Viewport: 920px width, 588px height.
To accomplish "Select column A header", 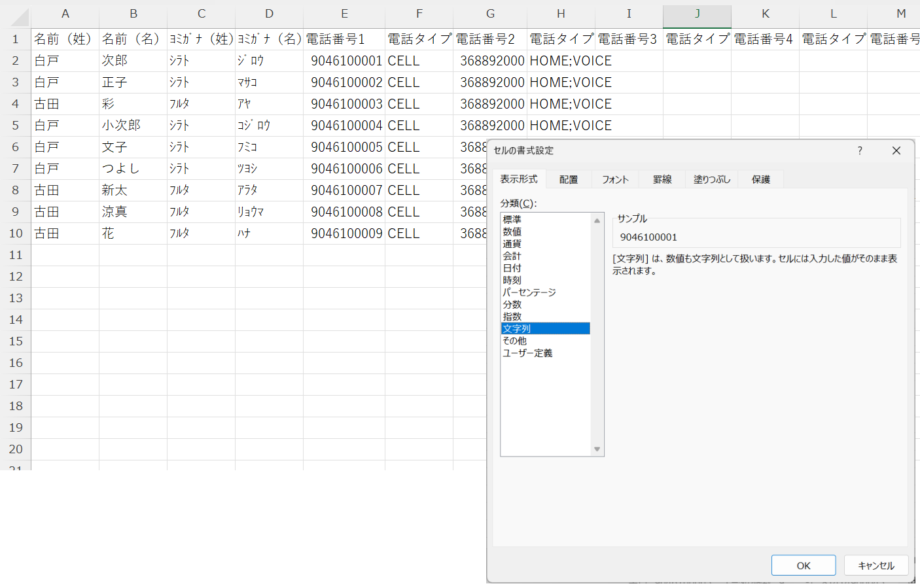I will (x=65, y=14).
